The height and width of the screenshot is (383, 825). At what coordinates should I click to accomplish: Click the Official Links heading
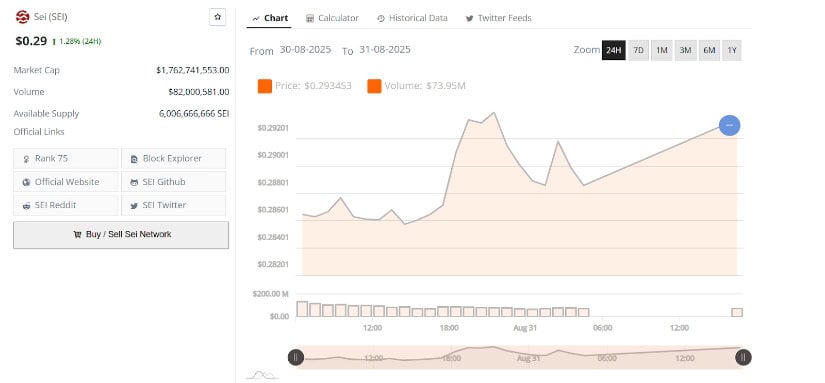pos(39,132)
